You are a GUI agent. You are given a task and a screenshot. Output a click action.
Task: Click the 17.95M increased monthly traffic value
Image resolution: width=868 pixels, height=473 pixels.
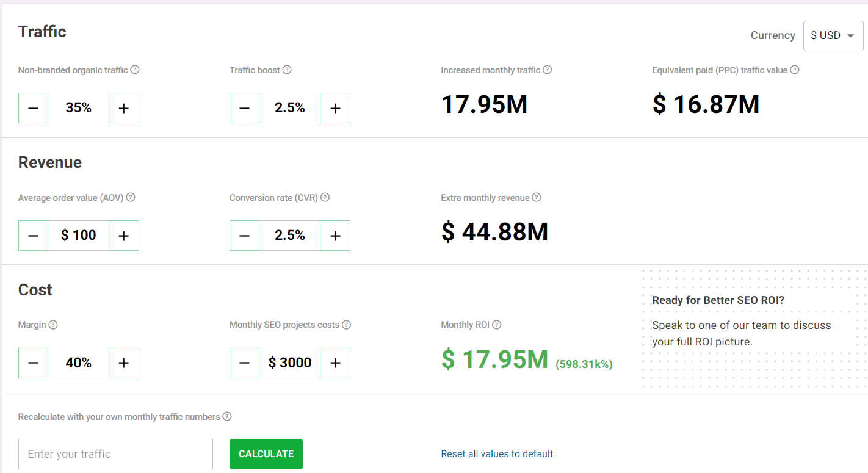click(x=484, y=104)
